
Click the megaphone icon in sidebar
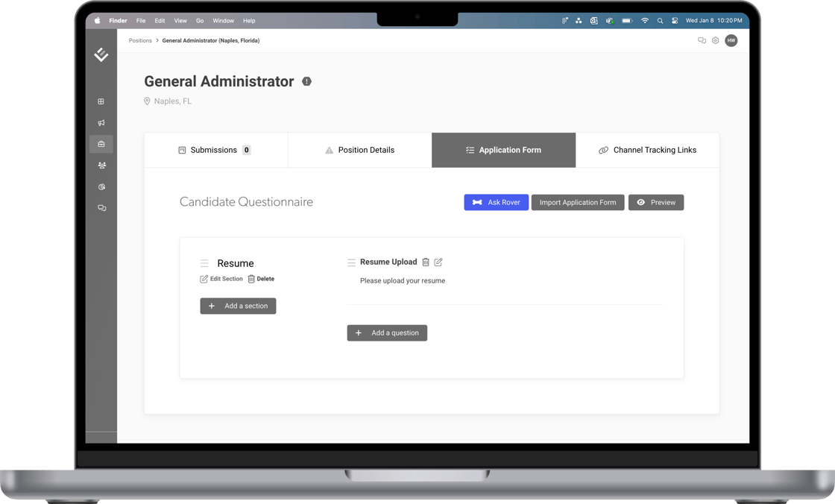[x=101, y=123]
